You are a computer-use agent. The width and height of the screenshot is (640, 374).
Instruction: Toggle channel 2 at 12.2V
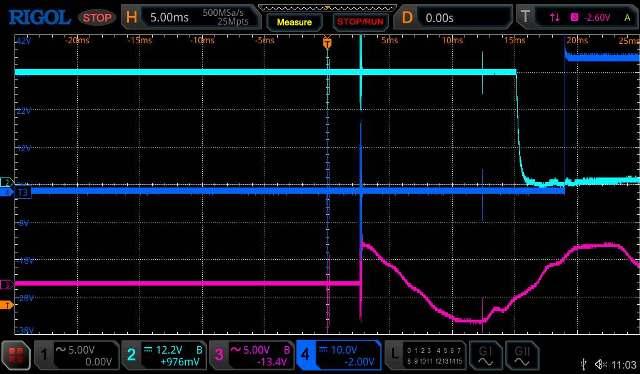click(164, 355)
